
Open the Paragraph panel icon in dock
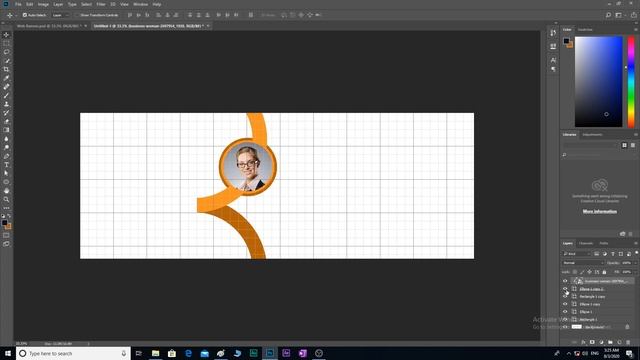pyautogui.click(x=553, y=69)
